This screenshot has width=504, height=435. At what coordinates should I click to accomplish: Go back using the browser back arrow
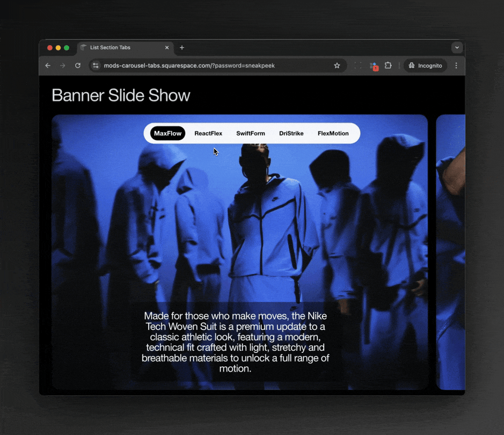48,66
